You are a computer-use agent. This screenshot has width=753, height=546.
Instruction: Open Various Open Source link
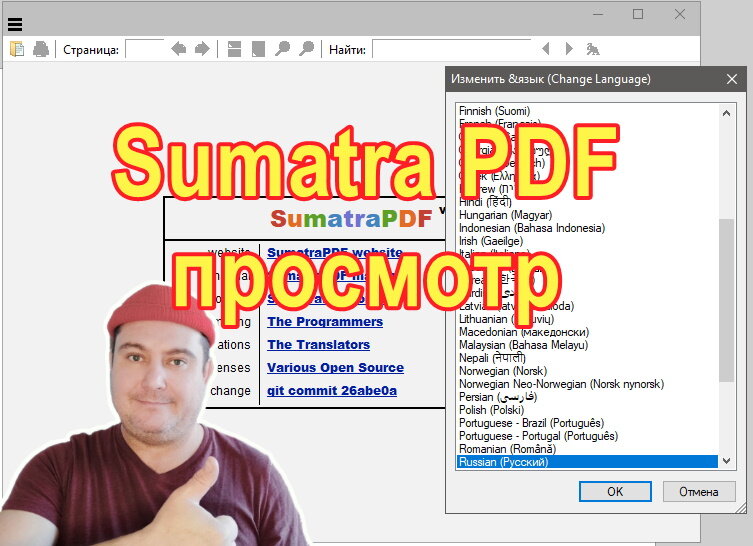click(336, 368)
